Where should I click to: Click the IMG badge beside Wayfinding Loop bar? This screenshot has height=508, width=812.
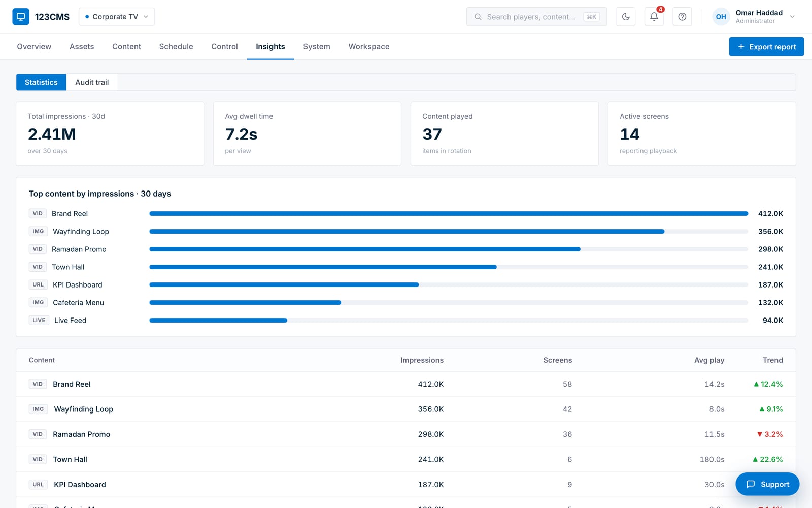tap(38, 232)
